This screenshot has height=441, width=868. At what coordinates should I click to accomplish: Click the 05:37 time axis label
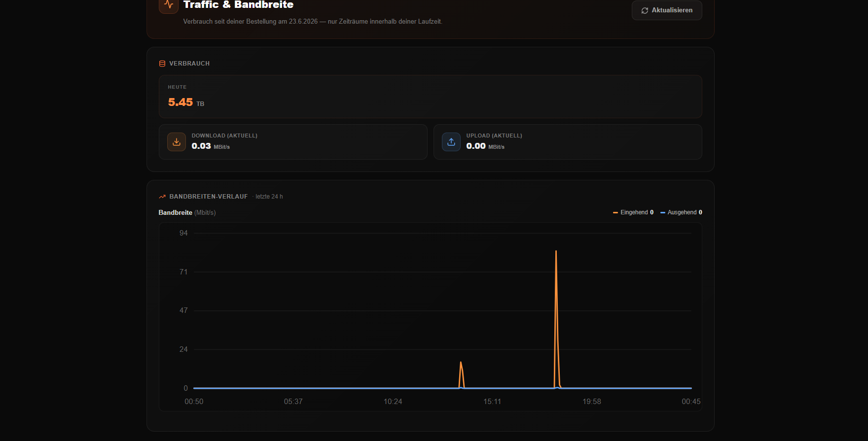[293, 402]
